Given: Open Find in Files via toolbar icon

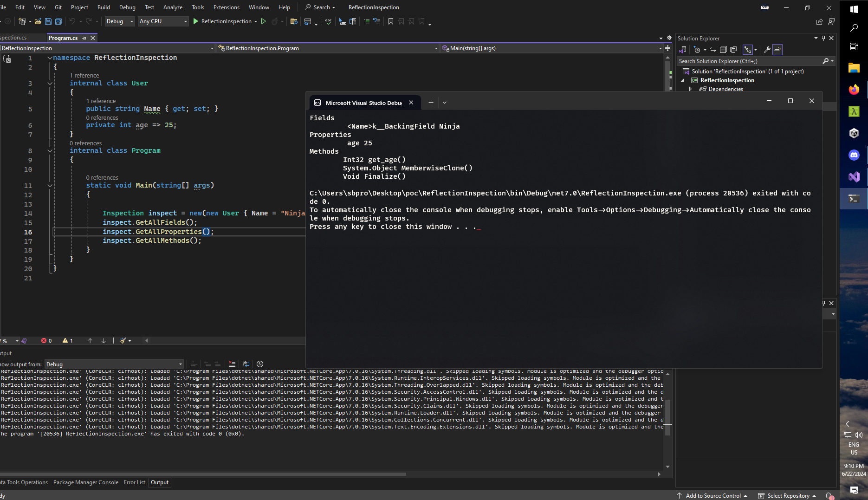Looking at the screenshot, I should point(294,21).
